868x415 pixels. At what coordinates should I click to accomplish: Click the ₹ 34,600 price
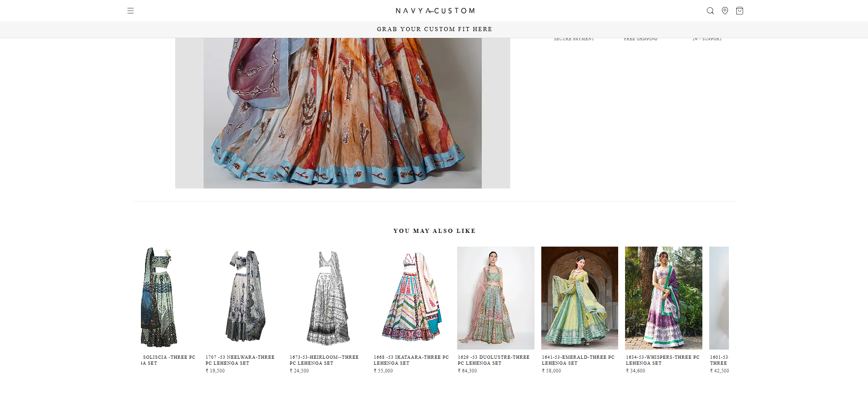coord(636,371)
